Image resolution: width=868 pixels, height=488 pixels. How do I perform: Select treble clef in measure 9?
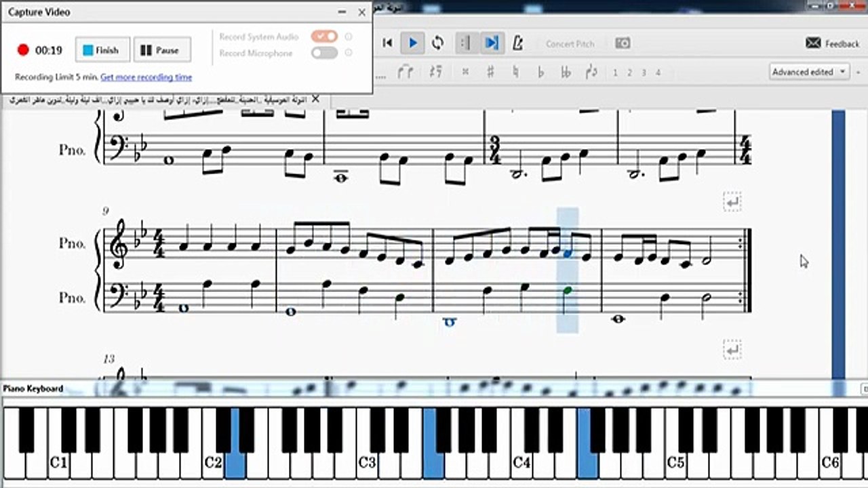tap(119, 244)
